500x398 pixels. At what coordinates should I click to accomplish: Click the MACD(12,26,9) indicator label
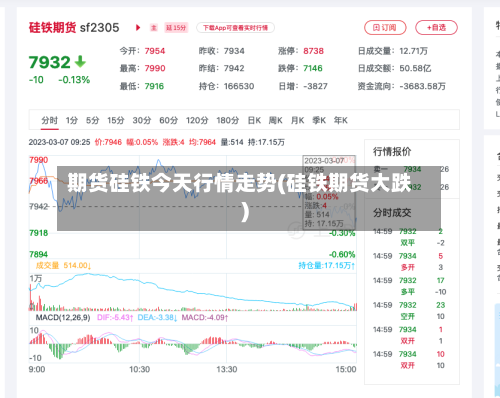(63, 317)
